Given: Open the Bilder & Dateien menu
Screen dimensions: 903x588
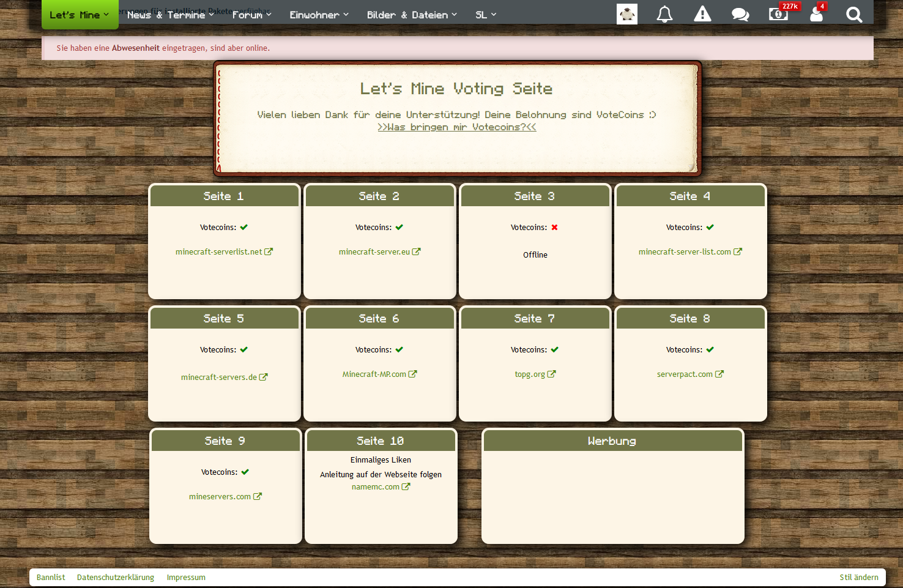Looking at the screenshot, I should click(x=412, y=15).
